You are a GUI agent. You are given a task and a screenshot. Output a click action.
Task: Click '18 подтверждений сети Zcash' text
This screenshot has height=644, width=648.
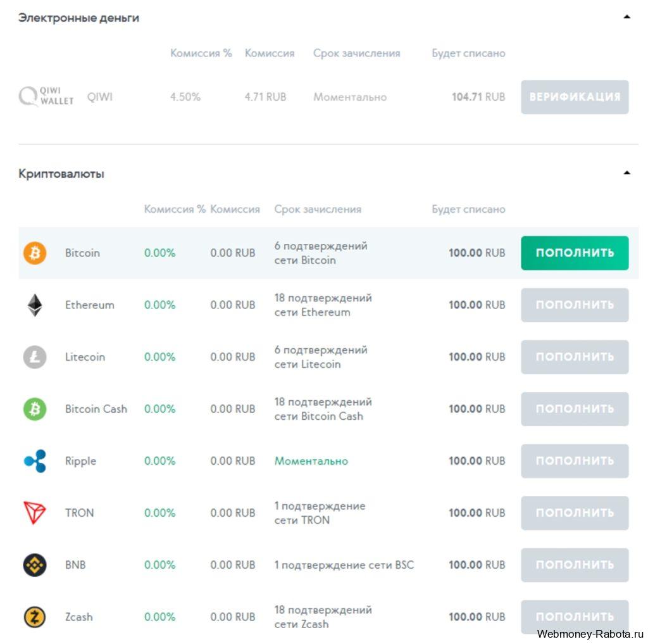323,617
